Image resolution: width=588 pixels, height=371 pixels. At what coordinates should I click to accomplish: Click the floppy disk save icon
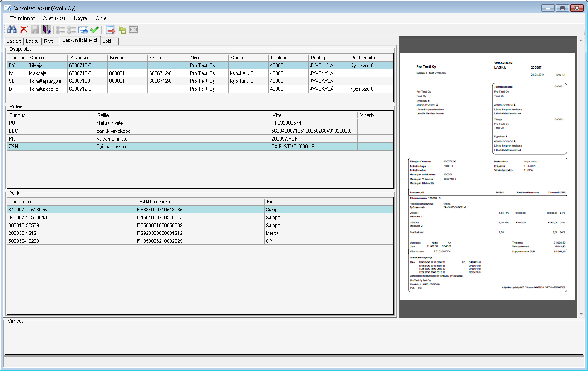[35, 30]
